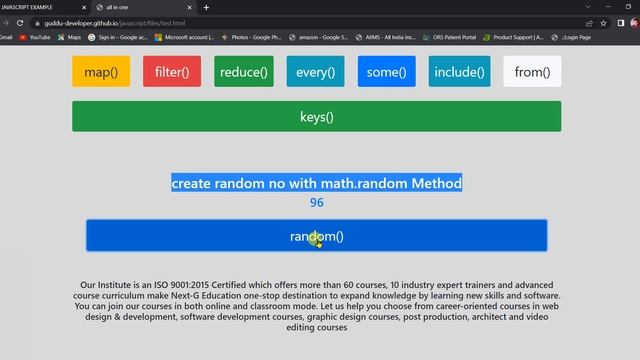Reload the current page

coord(20,23)
